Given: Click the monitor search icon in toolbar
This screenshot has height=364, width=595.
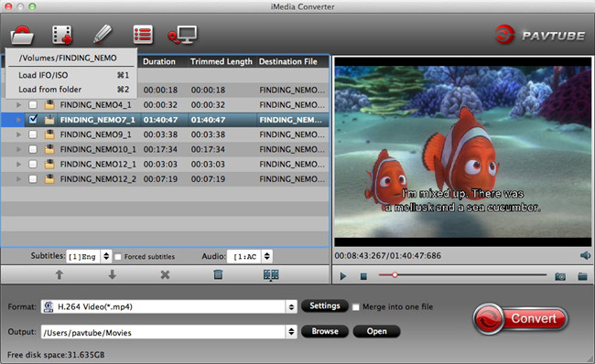Looking at the screenshot, I should click(182, 35).
